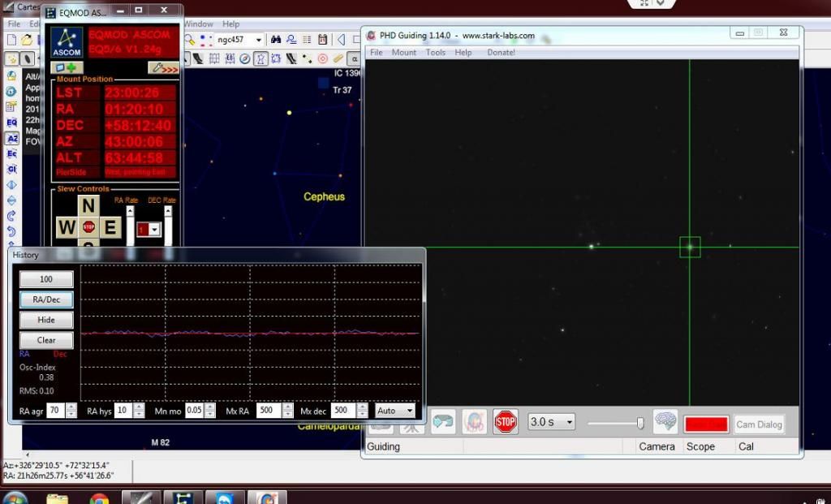Open the Auto dec mode dropdown in History

tap(409, 410)
